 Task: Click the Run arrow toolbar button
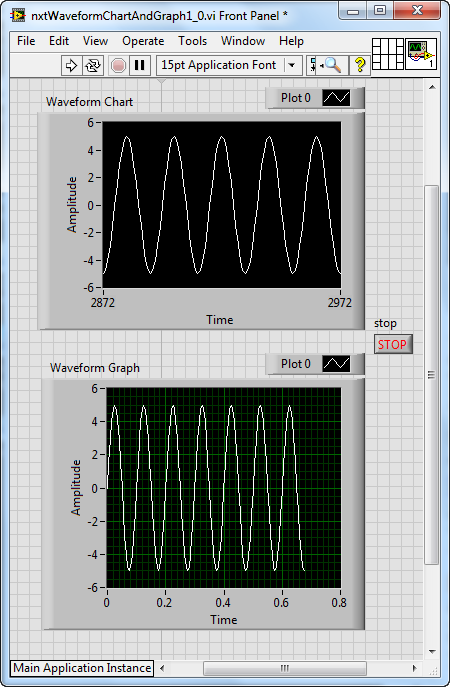pyautogui.click(x=71, y=66)
